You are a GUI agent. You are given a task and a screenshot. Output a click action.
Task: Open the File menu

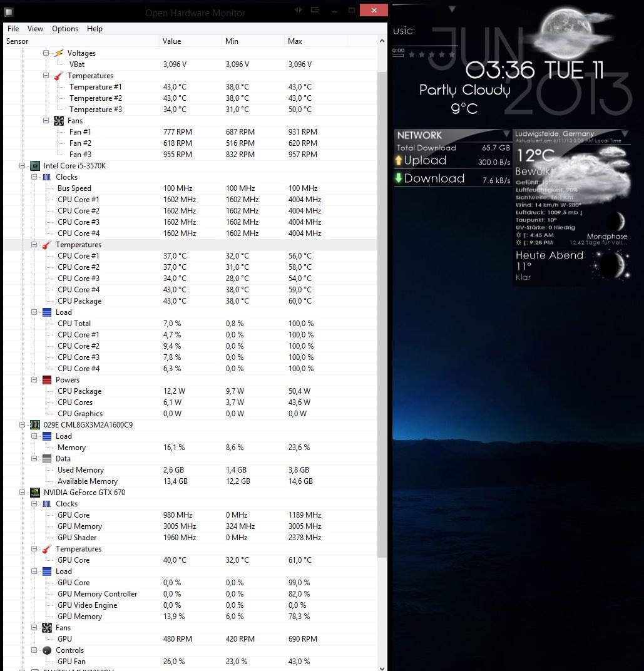pyautogui.click(x=13, y=29)
